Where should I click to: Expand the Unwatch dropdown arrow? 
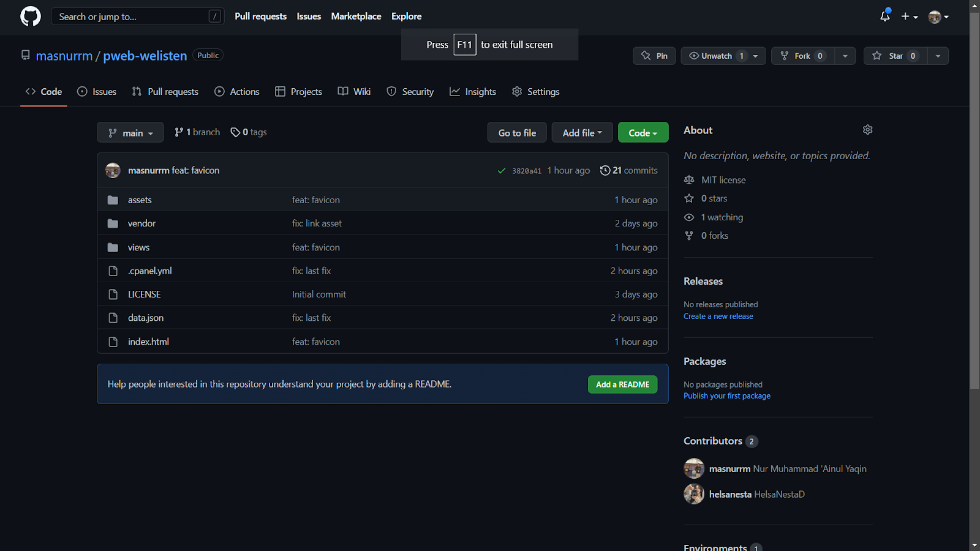[756, 56]
